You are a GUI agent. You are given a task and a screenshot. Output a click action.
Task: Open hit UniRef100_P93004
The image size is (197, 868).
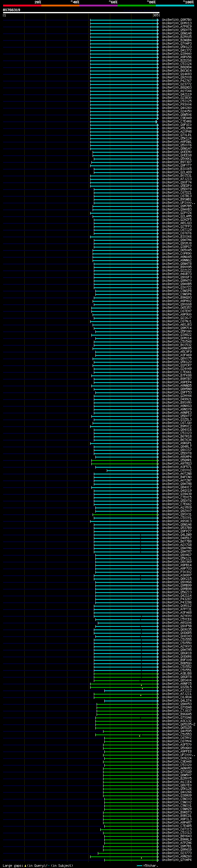click(177, 104)
